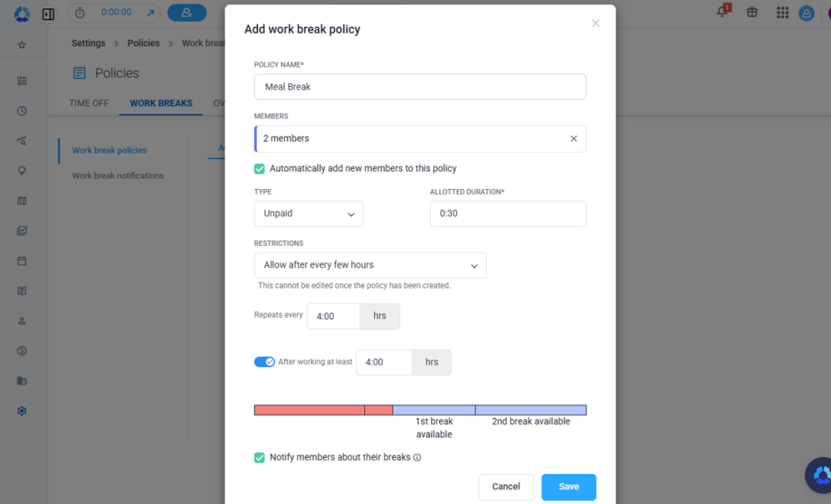Click the gift box icon
The width and height of the screenshot is (831, 504).
(x=752, y=12)
